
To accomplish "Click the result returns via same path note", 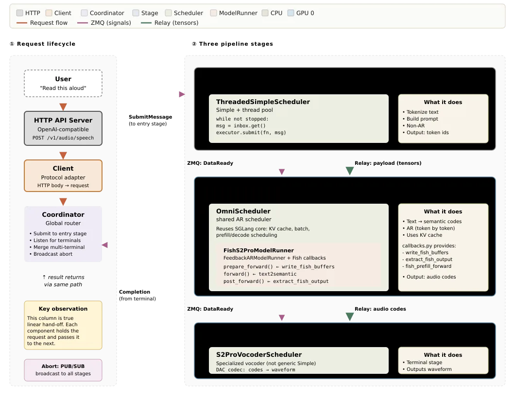I will pyautogui.click(x=63, y=280).
